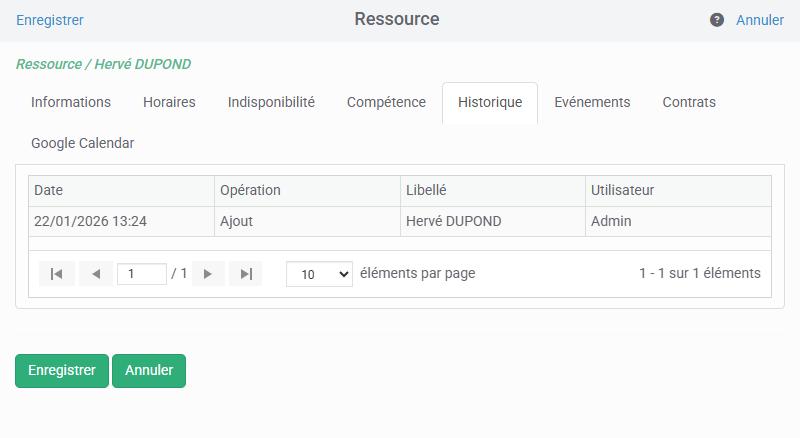Open the Horaires tab
This screenshot has height=438, width=800.
click(169, 102)
